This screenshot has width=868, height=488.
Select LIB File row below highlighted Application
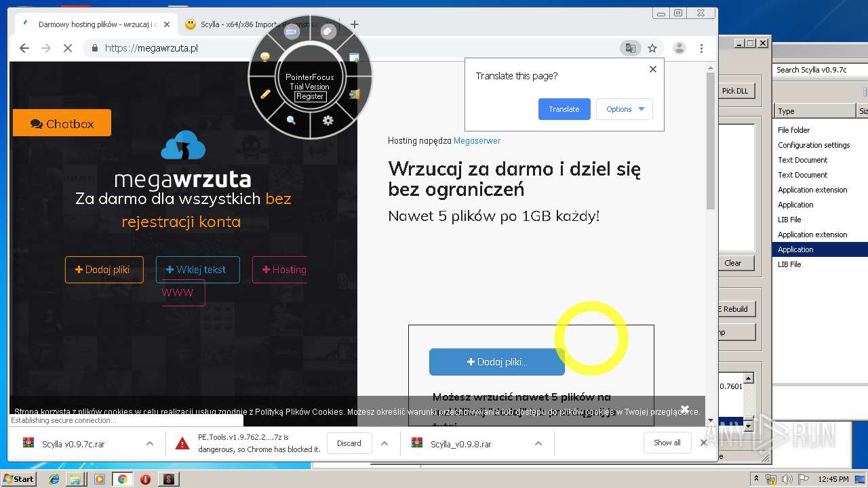[x=820, y=264]
